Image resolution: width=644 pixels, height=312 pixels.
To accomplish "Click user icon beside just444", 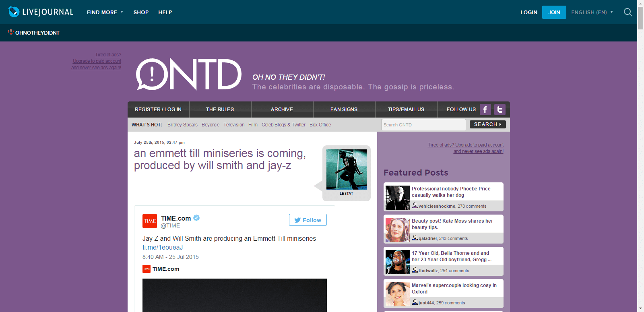I will pos(415,302).
